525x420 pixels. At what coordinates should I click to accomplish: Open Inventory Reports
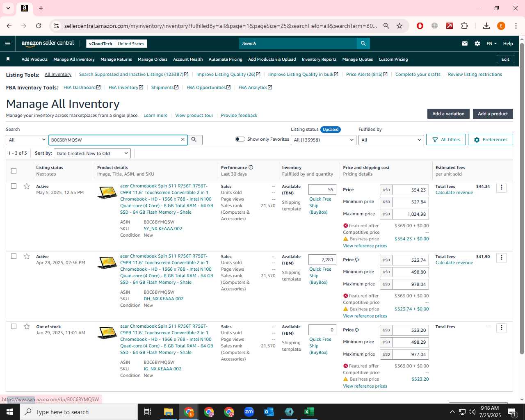tap(319, 59)
